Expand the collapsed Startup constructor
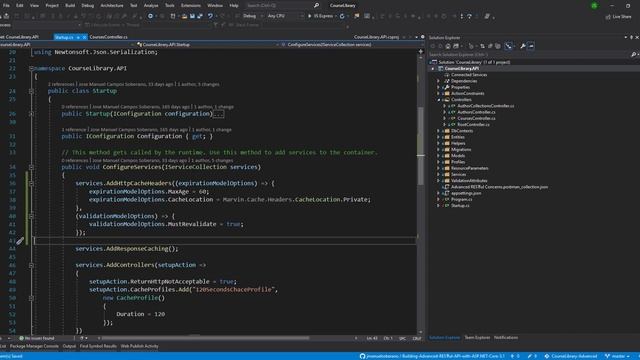The height and width of the screenshot is (360, 640). pos(31,114)
